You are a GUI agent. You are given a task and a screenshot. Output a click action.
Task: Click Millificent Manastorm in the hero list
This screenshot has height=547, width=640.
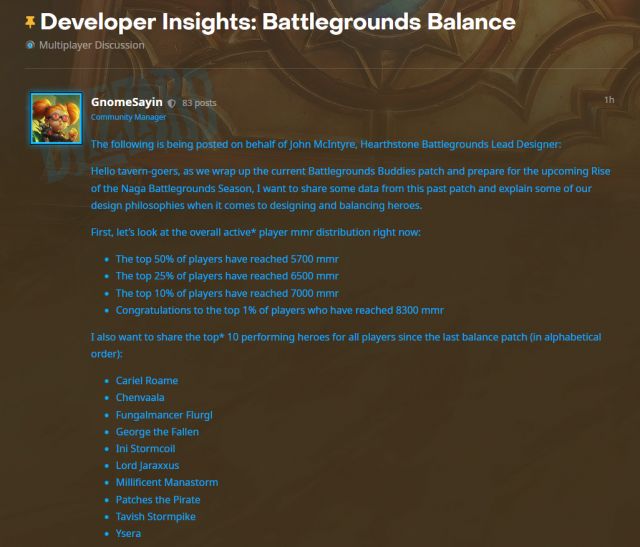click(x=167, y=483)
